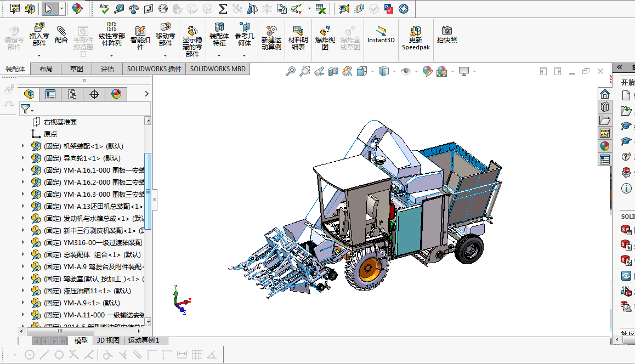Viewport: 635px width, 364px height.
Task: Click the feature tree horizontal scrollbar thumb
Action: 61,331
